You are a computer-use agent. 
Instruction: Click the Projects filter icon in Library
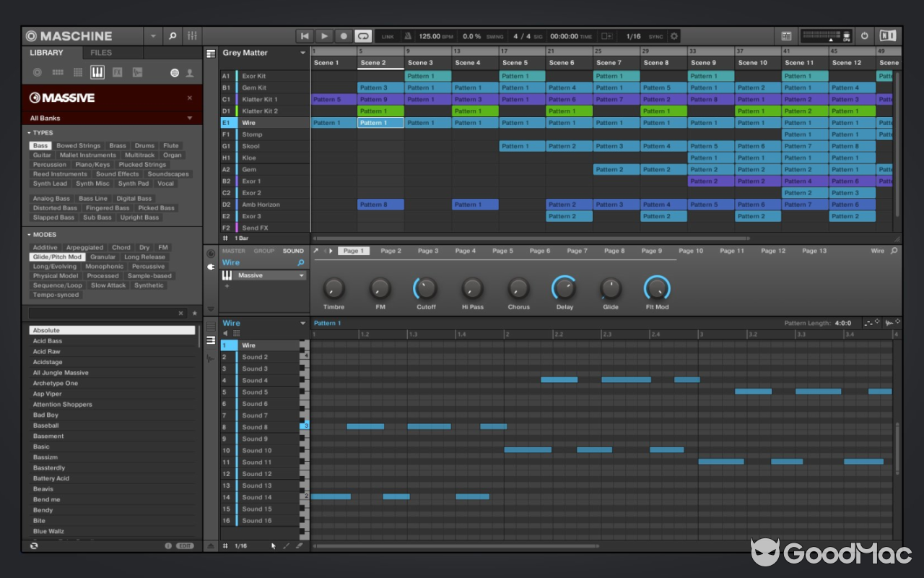point(37,72)
